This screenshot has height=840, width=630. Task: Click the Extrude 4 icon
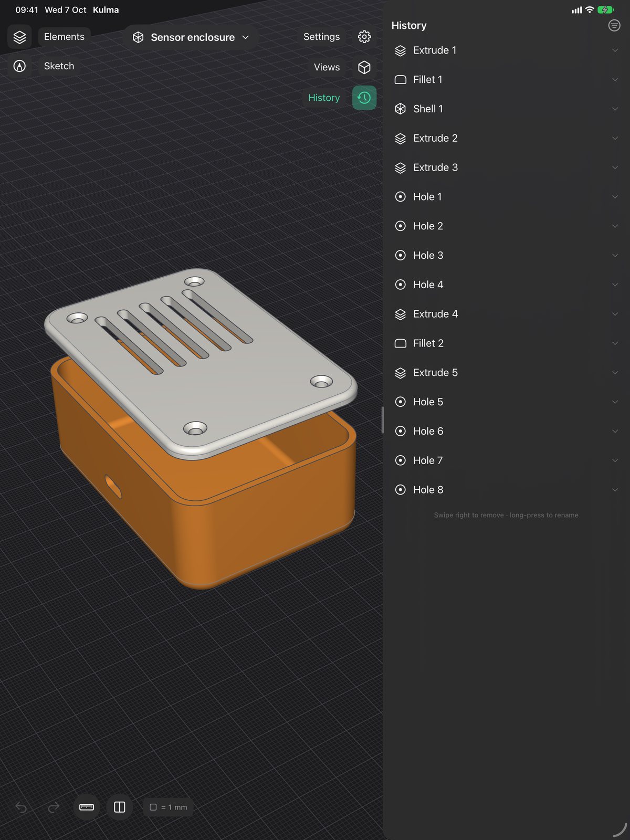click(401, 314)
